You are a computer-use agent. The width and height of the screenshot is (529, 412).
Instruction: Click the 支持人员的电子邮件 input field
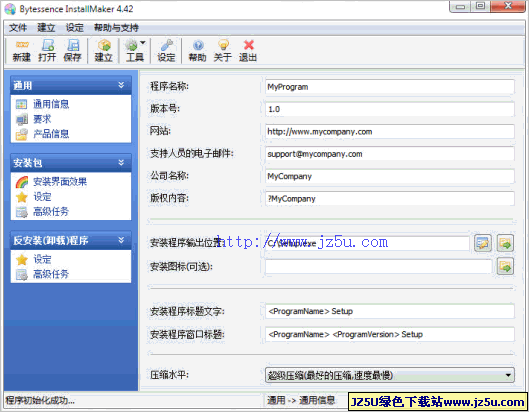390,154
